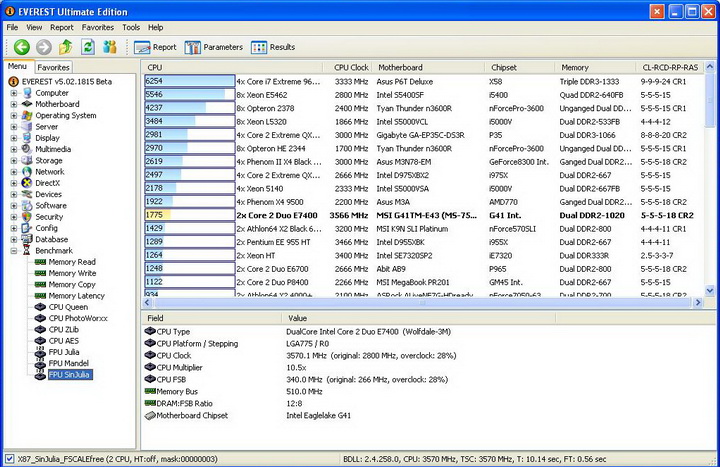The height and width of the screenshot is (467, 720).
Task: Sort by Memory column header
Action: [x=595, y=68]
